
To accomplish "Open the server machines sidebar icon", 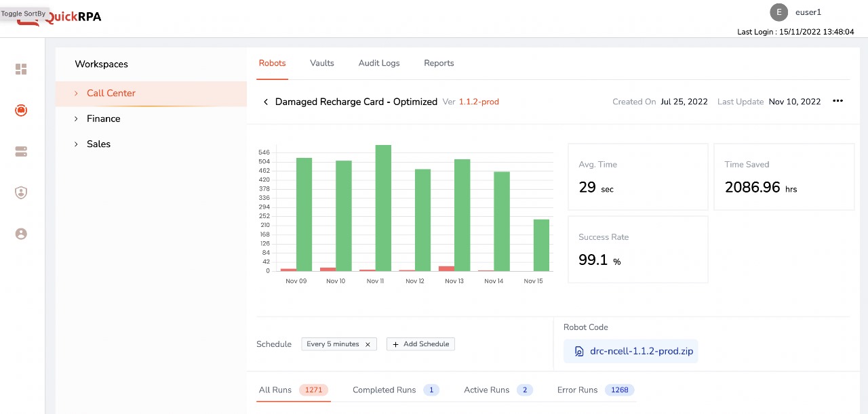I will click(21, 152).
